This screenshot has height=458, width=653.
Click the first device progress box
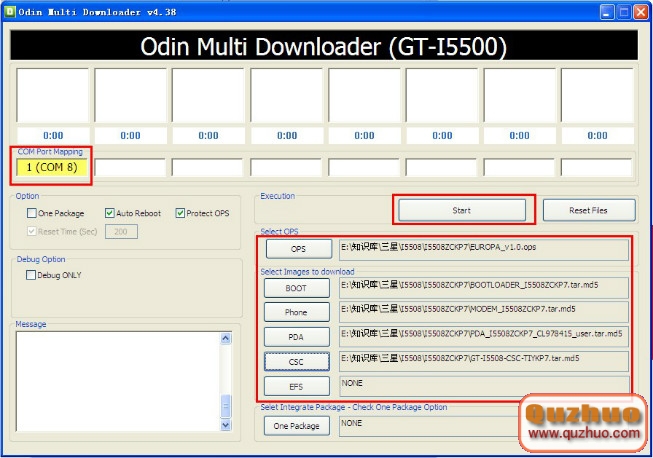pos(52,95)
